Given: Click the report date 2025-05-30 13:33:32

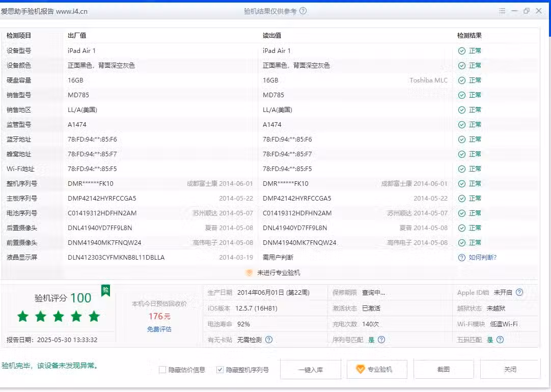Looking at the screenshot, I should [x=67, y=340].
